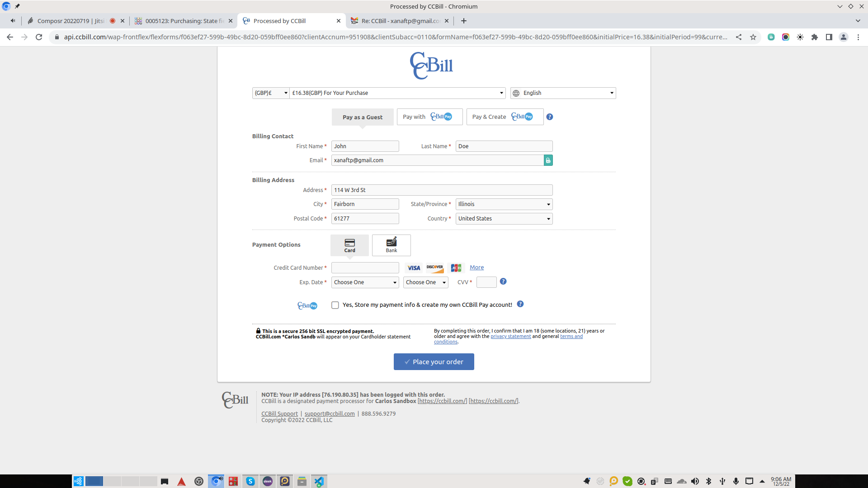
Task: Click the Place your order button
Action: [x=434, y=362]
